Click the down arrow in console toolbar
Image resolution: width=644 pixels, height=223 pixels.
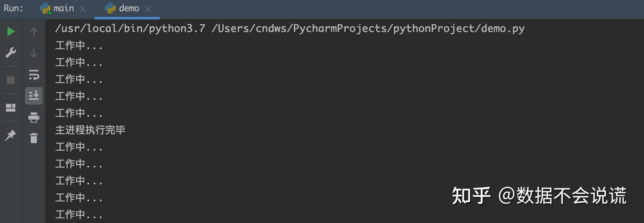coord(34,53)
